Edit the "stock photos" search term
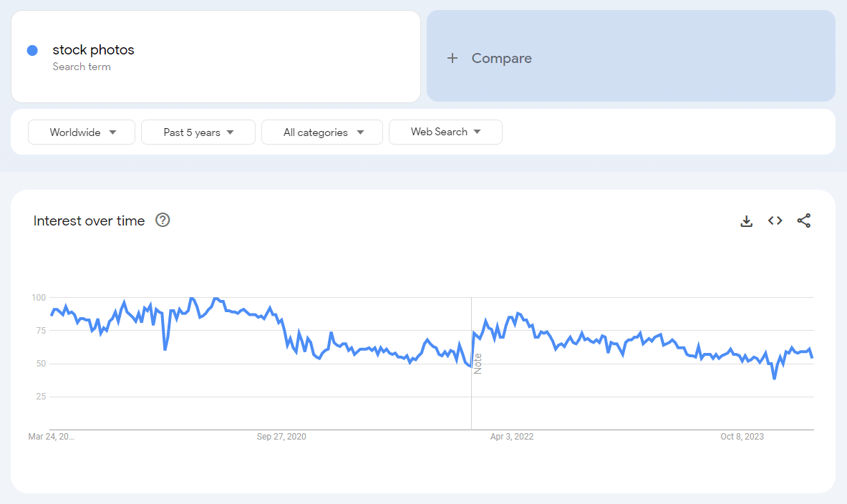The height and width of the screenshot is (504, 847). coord(93,50)
